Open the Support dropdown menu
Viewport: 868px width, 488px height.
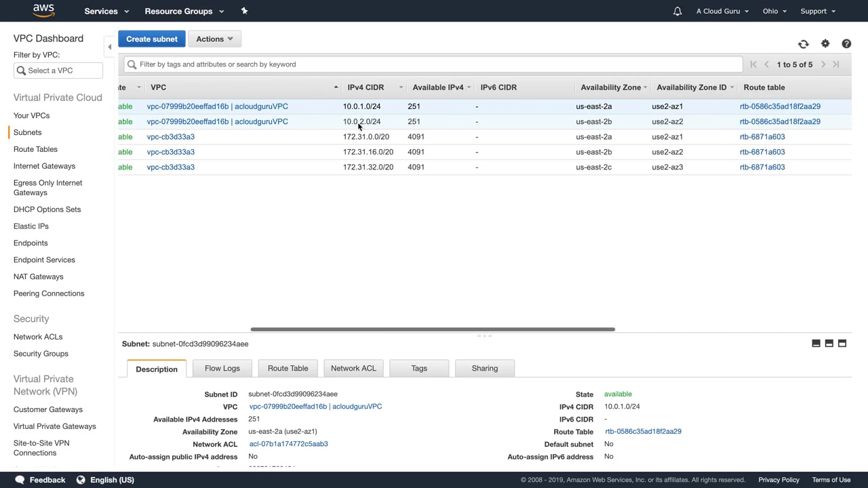pyautogui.click(x=818, y=11)
